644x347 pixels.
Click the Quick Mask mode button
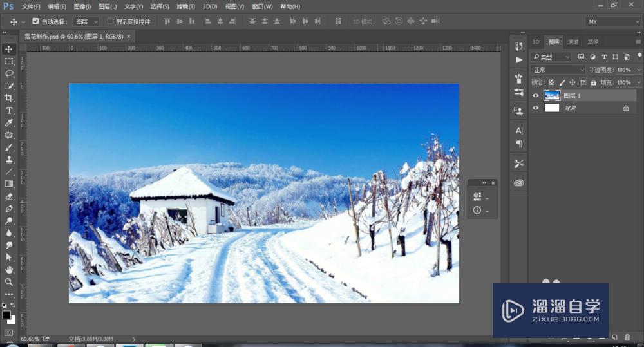(8, 333)
